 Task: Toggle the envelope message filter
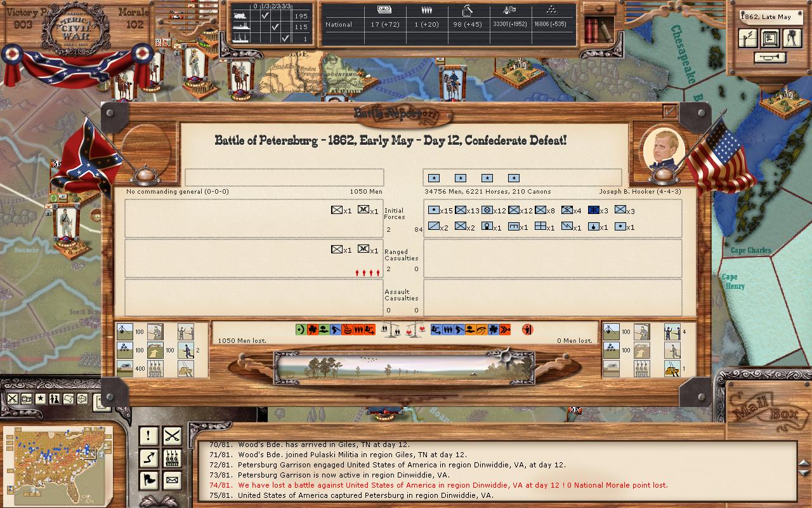[x=172, y=479]
